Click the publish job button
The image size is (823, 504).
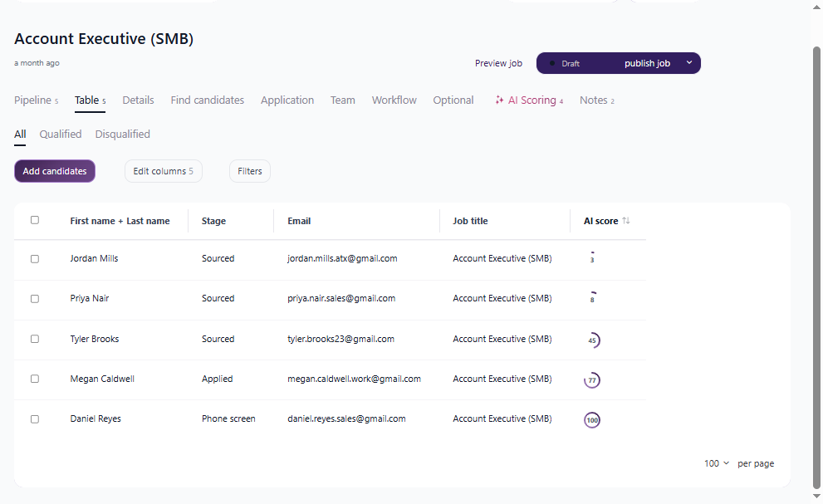[647, 63]
